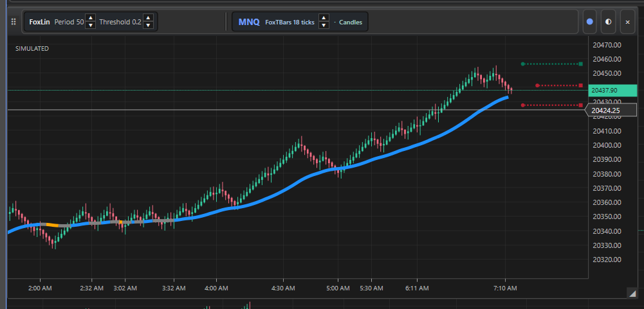Viewport: 644px width, 309px height.
Task: Click the 5:30 AM time axis label
Action: [372, 288]
